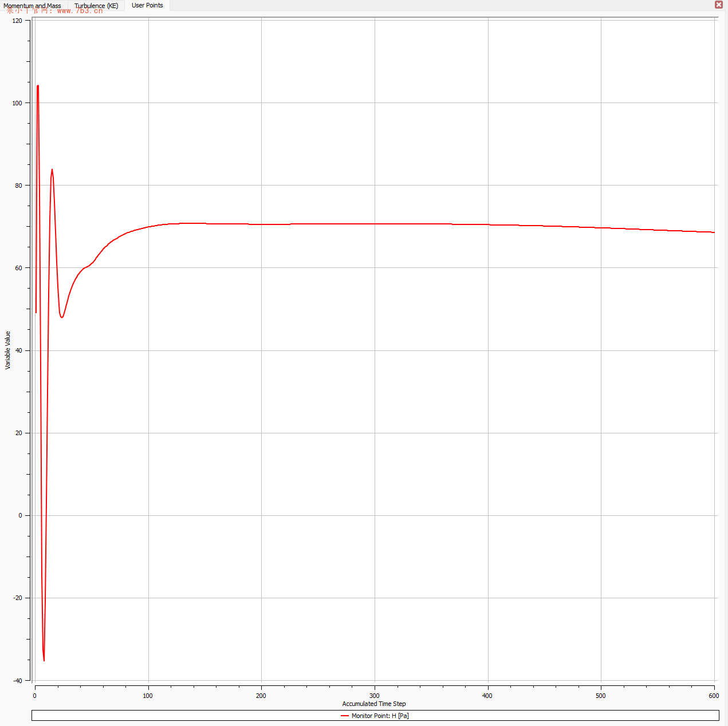Click the -20 label on the y-axis

pyautogui.click(x=17, y=598)
